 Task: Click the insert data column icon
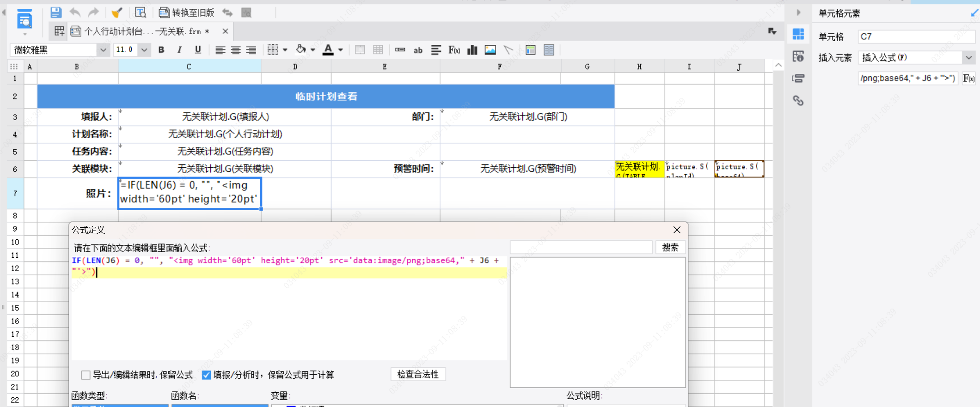pos(400,50)
